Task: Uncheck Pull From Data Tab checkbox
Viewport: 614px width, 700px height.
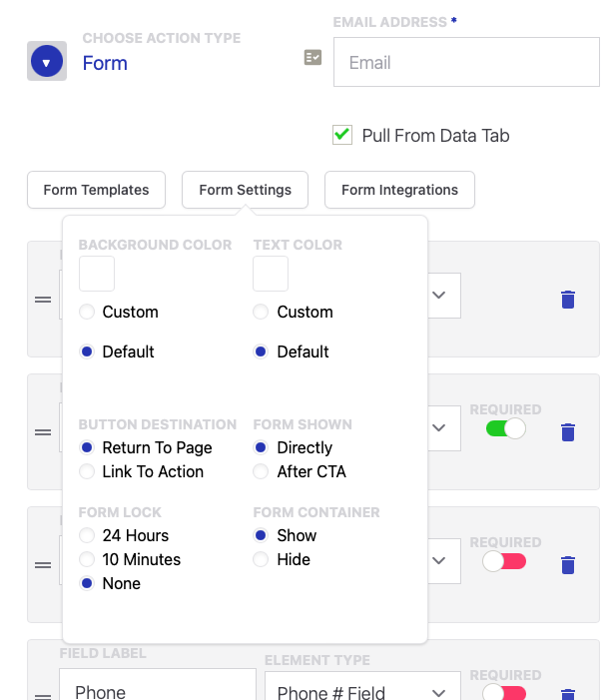Action: [x=342, y=135]
